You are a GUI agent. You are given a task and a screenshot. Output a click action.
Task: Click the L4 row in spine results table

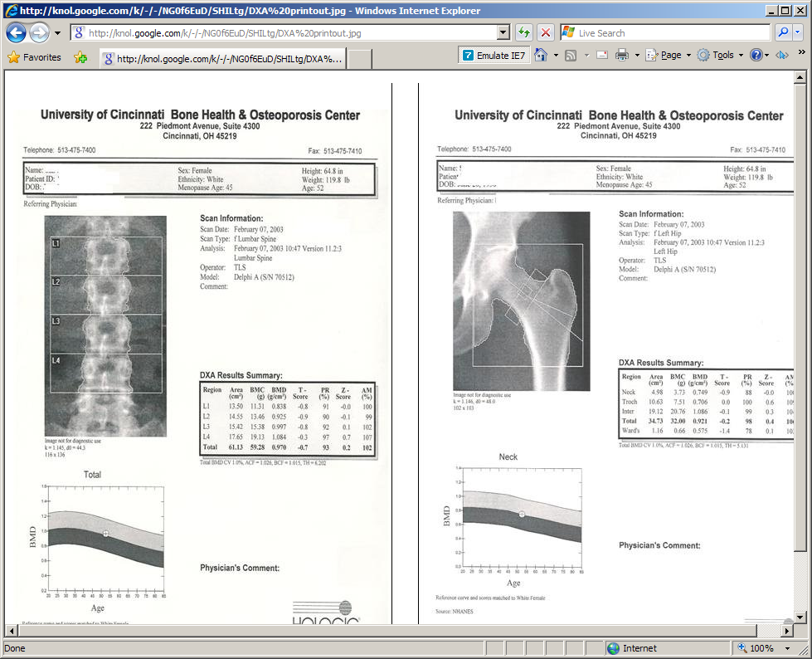click(288, 437)
